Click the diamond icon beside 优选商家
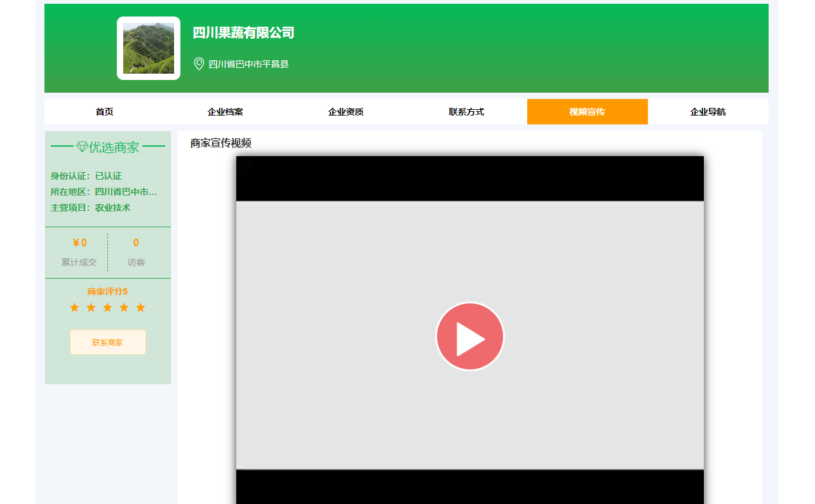This screenshot has width=815, height=504. (82, 147)
